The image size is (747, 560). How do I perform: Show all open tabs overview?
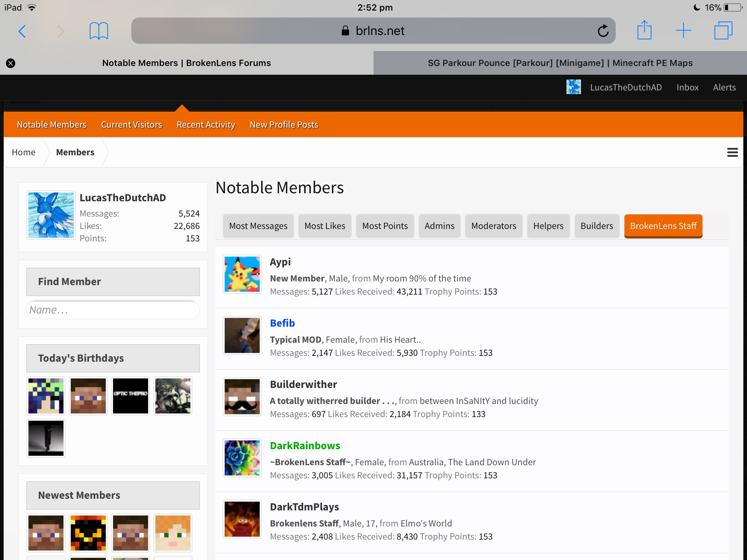click(723, 31)
